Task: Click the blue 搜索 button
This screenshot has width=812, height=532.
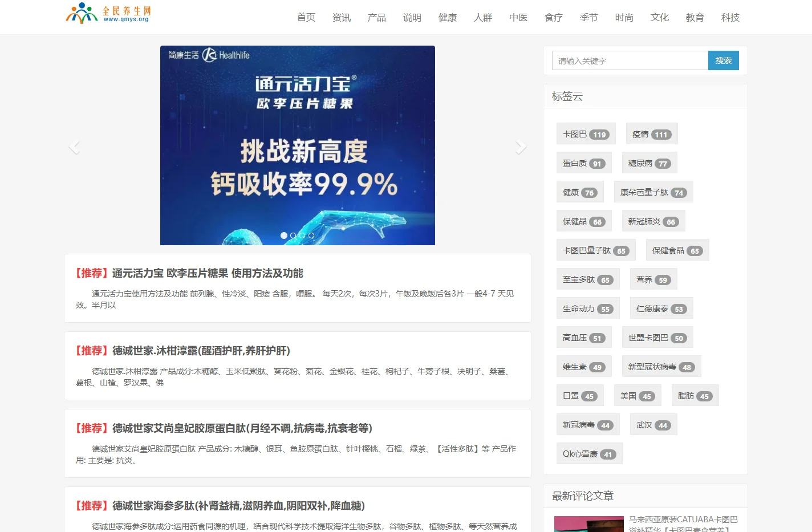Action: pyautogui.click(x=724, y=60)
